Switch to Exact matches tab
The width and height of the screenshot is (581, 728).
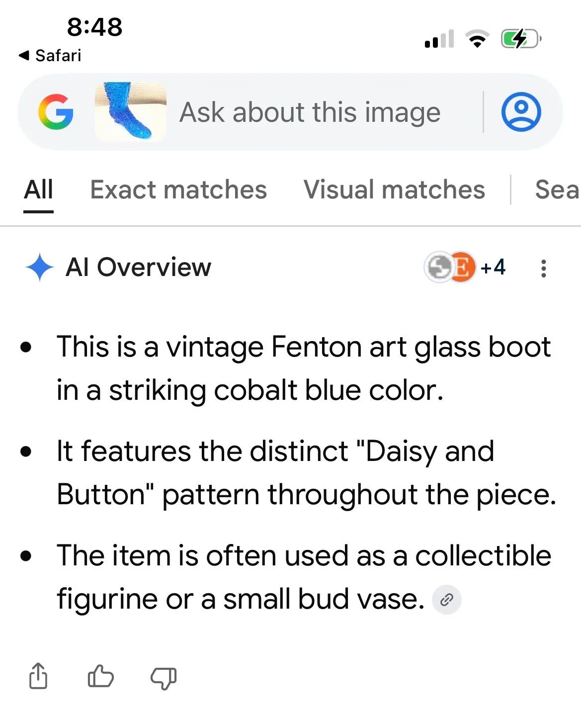coord(178,190)
